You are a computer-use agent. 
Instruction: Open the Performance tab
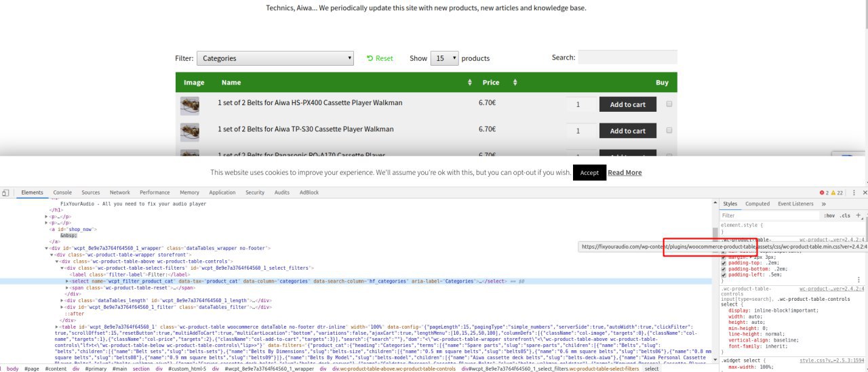pyautogui.click(x=155, y=192)
